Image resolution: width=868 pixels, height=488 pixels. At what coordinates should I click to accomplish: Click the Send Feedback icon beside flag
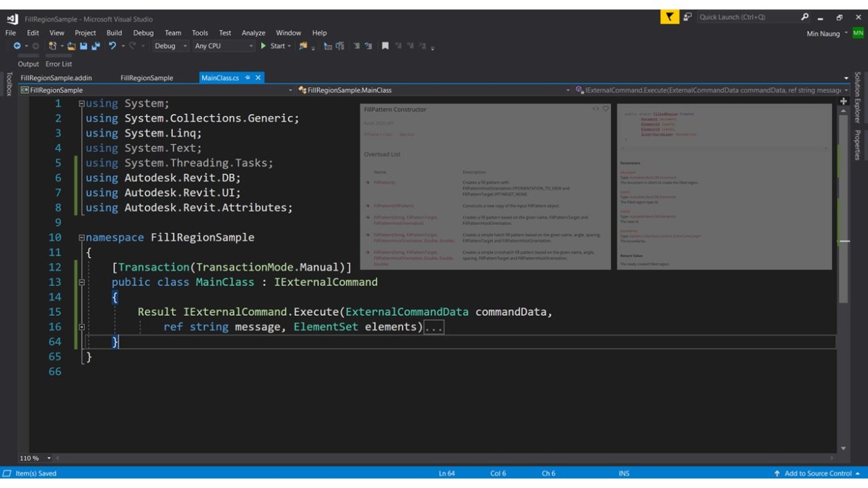point(687,17)
